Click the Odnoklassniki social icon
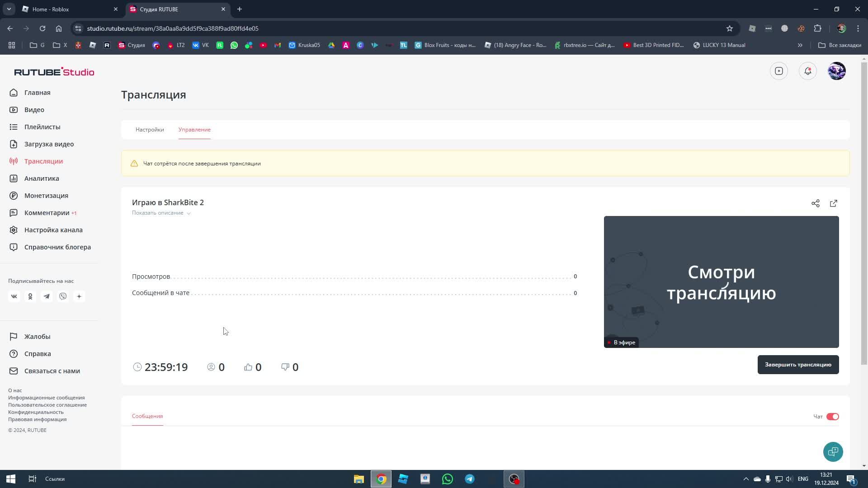The width and height of the screenshot is (868, 488). (30, 296)
